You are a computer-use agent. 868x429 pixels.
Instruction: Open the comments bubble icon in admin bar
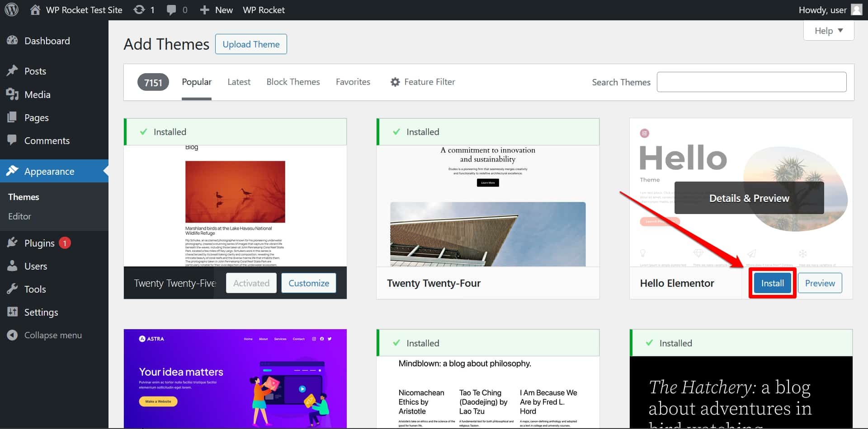(171, 10)
